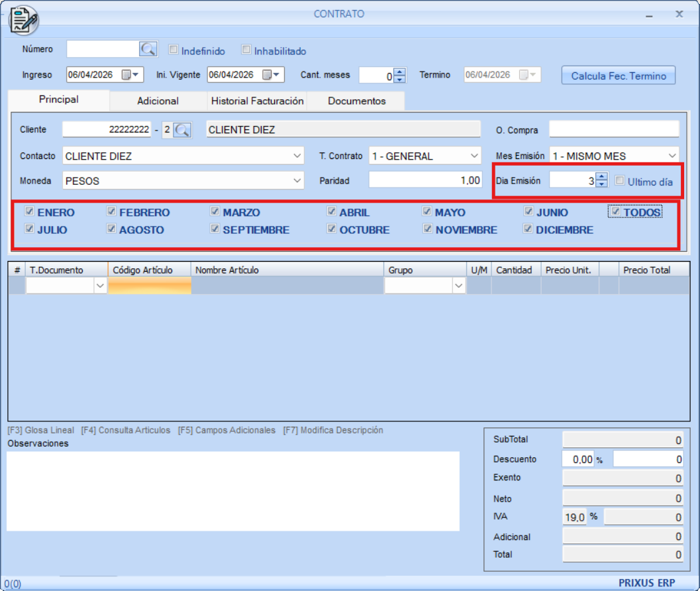
Task: Open the T. Contrato dropdown list
Action: point(474,156)
